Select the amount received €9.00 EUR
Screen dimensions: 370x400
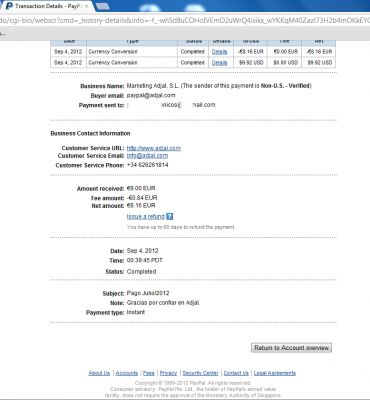141,188
